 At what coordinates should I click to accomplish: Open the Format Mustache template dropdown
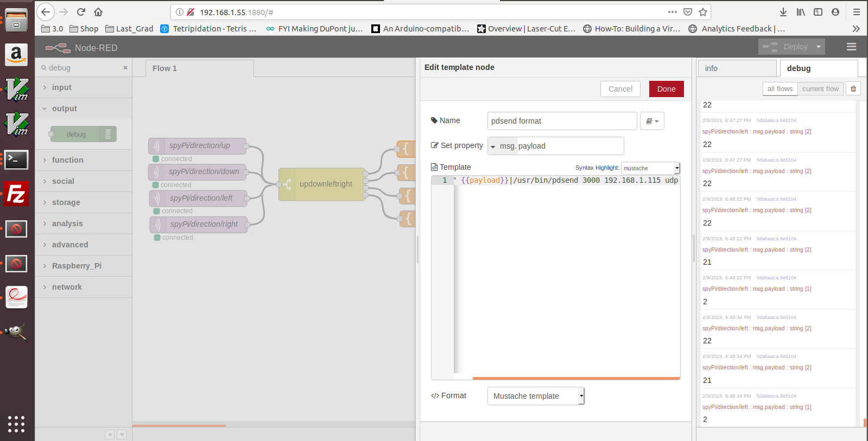[536, 396]
